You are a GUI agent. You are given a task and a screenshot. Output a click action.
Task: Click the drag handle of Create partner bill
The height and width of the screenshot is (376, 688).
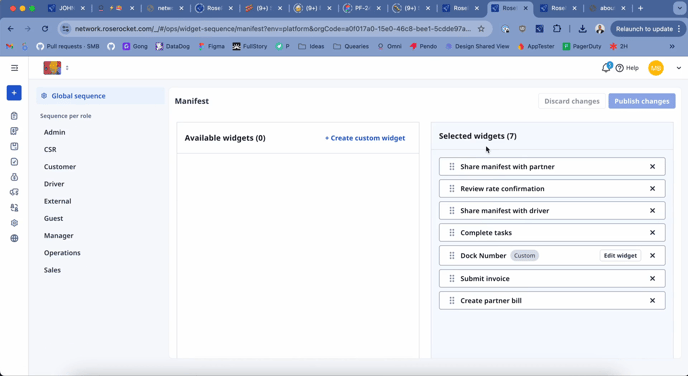[x=452, y=301]
